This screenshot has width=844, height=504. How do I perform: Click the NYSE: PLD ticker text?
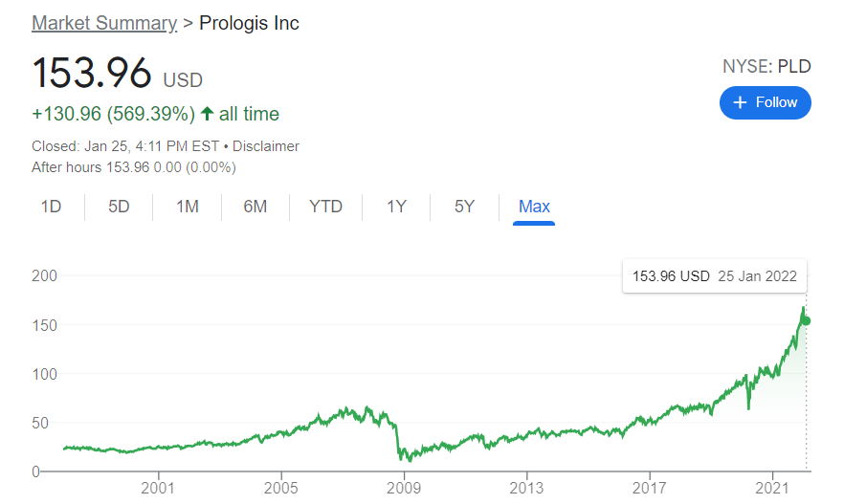click(x=766, y=66)
